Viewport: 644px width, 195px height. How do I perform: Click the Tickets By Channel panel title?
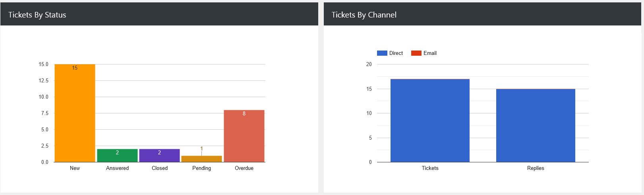(x=364, y=15)
